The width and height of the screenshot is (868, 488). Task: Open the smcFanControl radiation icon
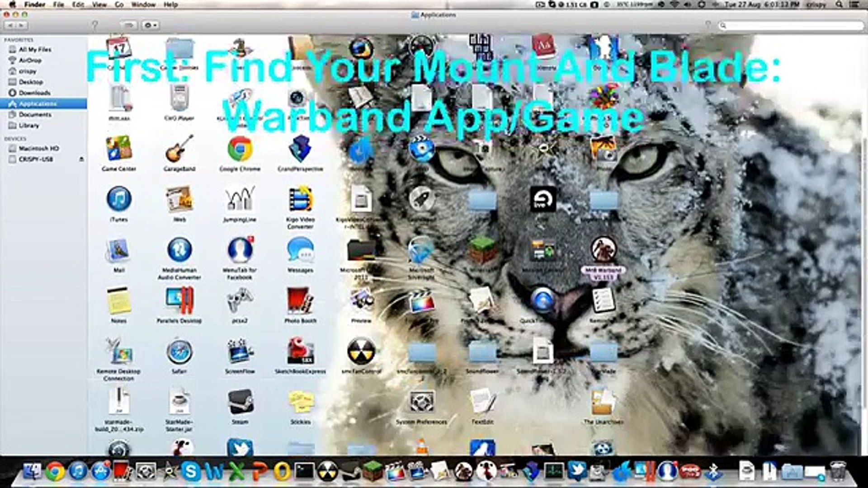tap(361, 351)
